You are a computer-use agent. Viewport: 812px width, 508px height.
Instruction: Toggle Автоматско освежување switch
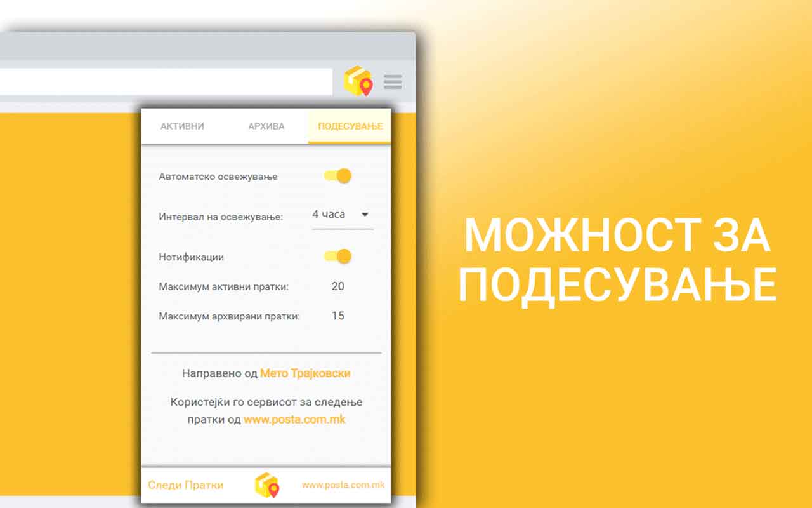click(x=337, y=176)
